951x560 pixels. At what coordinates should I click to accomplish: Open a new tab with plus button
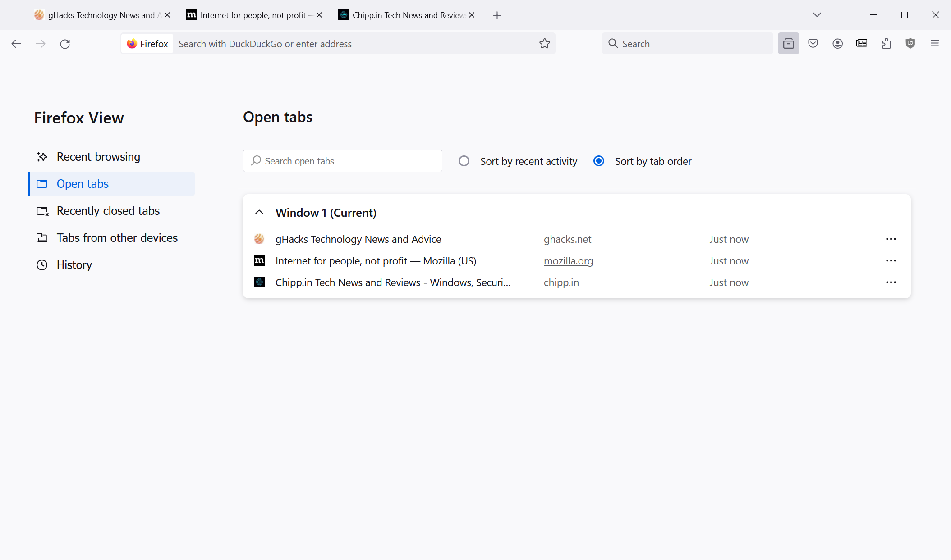pos(497,15)
